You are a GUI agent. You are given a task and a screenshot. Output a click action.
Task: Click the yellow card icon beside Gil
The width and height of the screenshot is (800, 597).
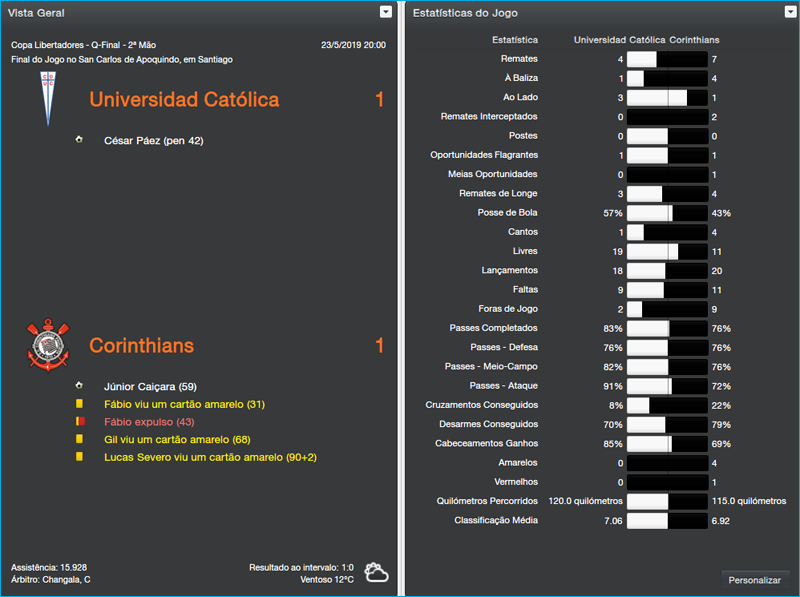(80, 440)
